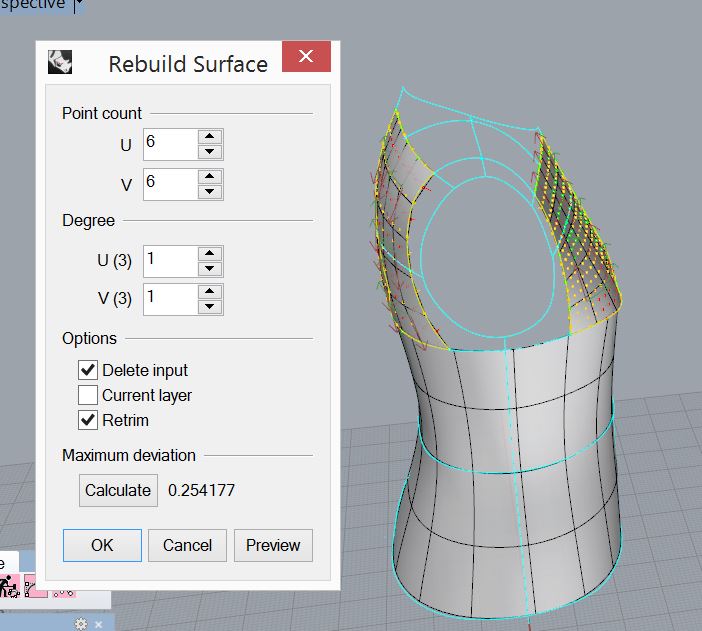Increase Degree V value
Viewport: 702px width, 631px height.
(210, 292)
